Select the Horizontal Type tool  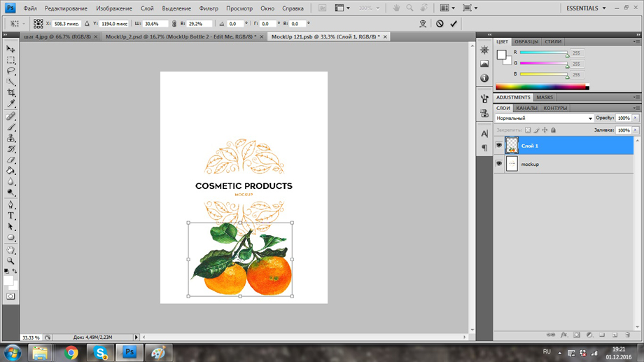pos(10,216)
